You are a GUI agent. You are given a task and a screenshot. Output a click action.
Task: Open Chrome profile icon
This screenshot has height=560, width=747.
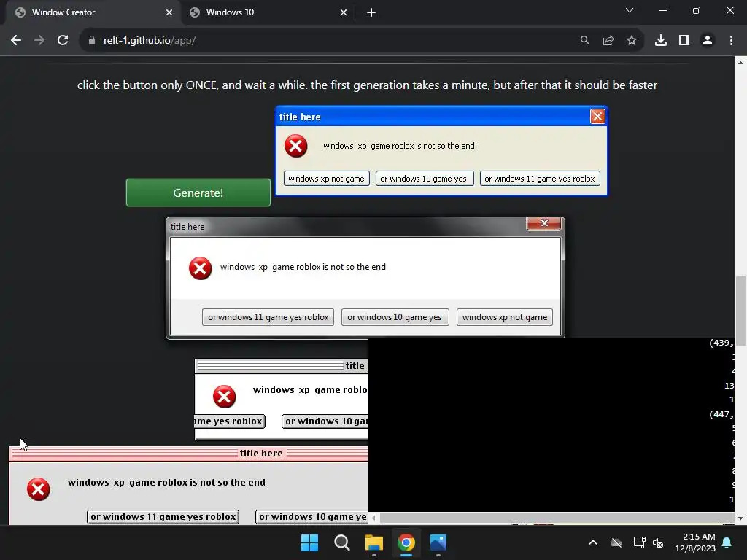point(708,41)
